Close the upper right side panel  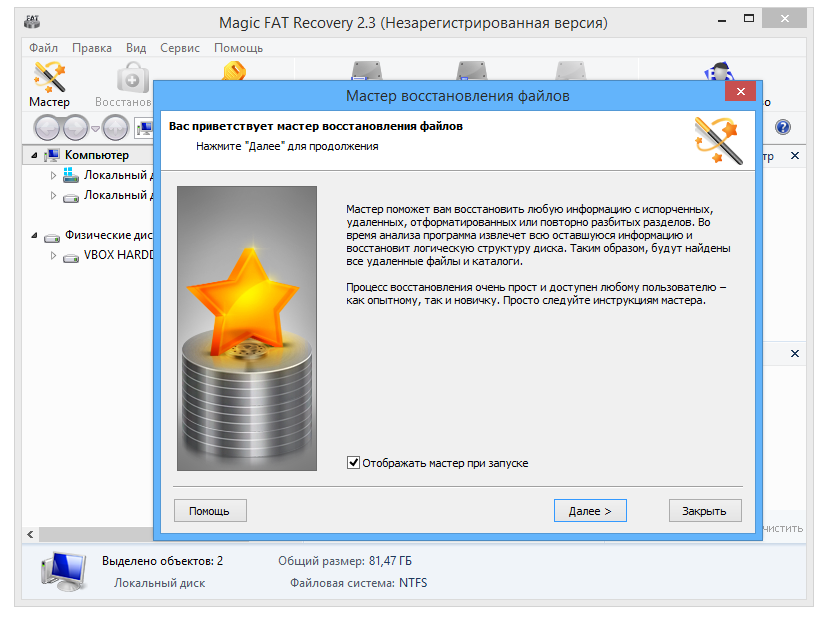click(795, 155)
